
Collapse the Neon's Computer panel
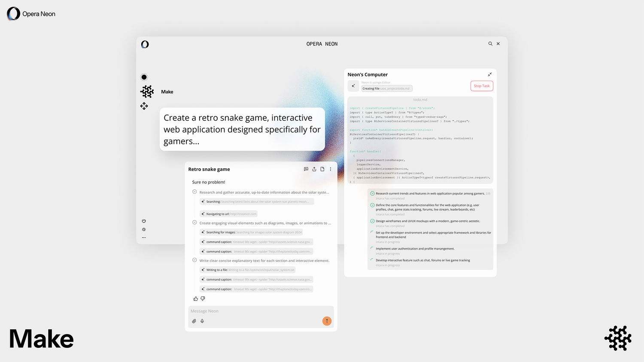click(489, 75)
